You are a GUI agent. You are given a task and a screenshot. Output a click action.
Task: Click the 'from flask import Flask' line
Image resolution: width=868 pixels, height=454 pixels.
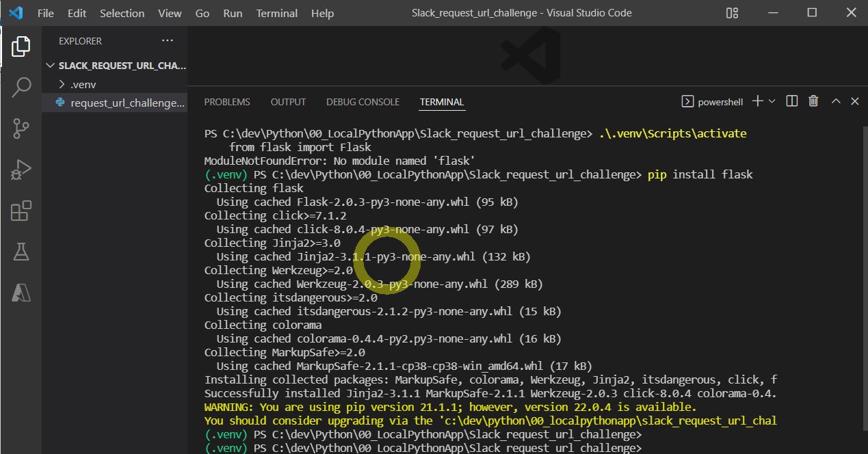[300, 147]
